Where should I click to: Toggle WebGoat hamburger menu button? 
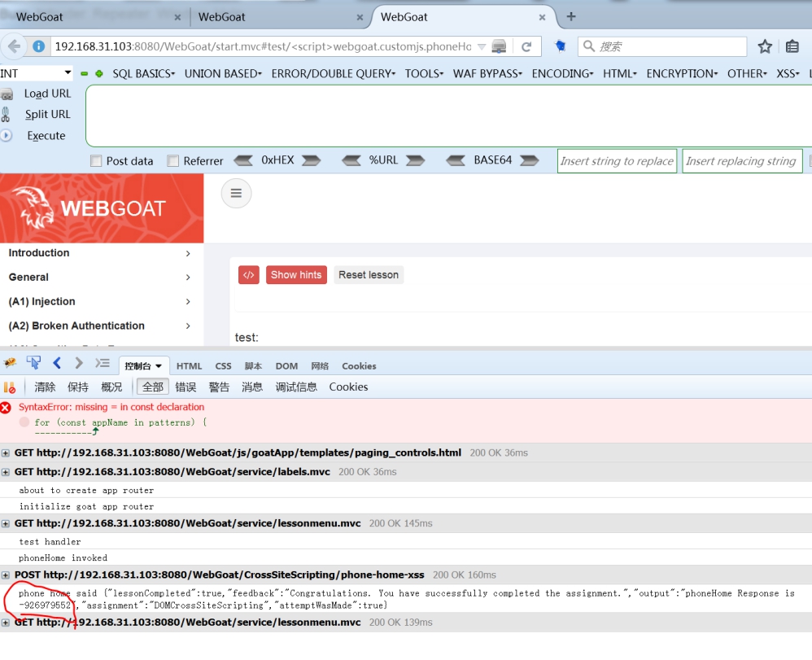236,193
